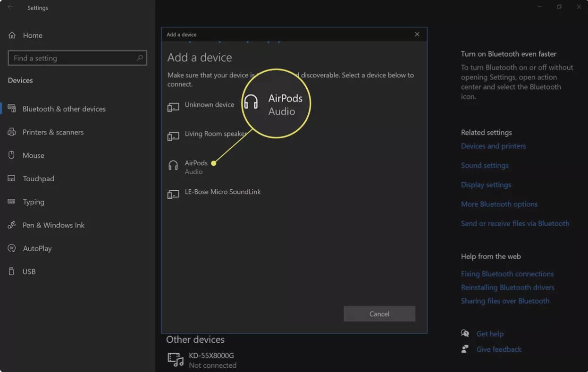Click the Find a setting search field
The height and width of the screenshot is (372, 588).
coord(71,58)
